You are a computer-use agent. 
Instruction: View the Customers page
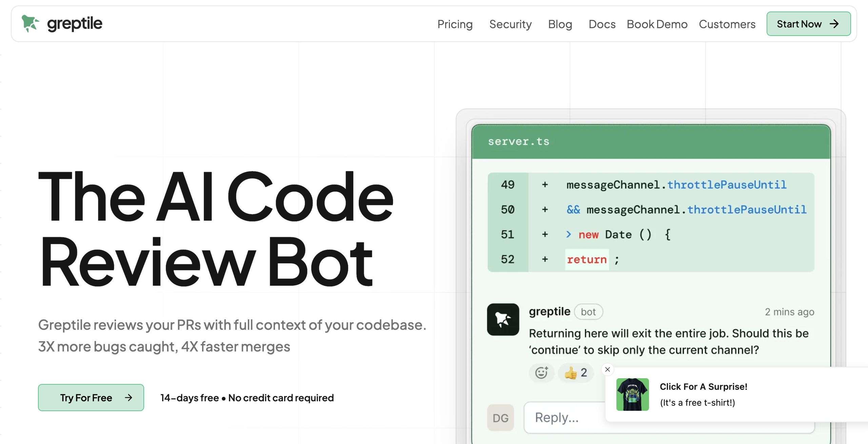pyautogui.click(x=727, y=24)
